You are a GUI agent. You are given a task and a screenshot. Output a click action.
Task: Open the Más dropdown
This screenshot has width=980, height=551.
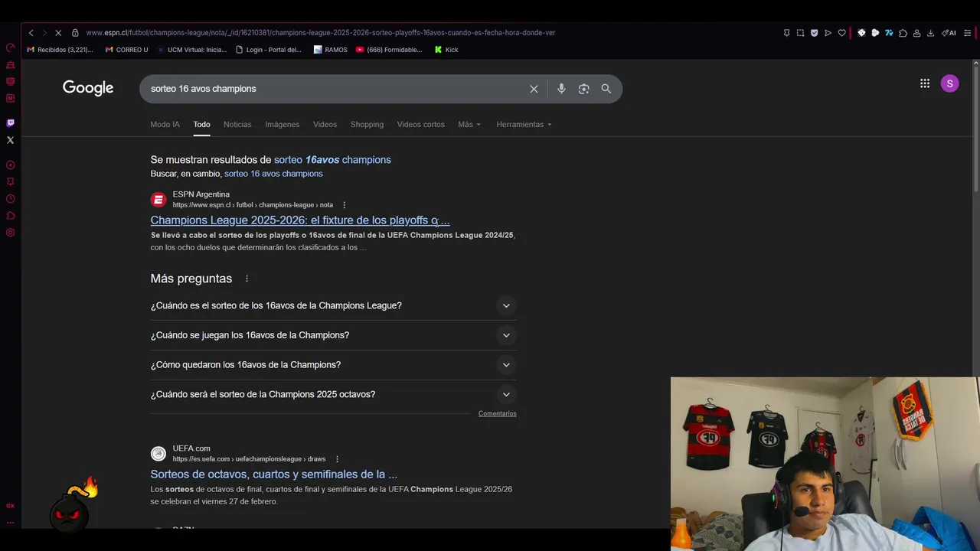click(469, 124)
